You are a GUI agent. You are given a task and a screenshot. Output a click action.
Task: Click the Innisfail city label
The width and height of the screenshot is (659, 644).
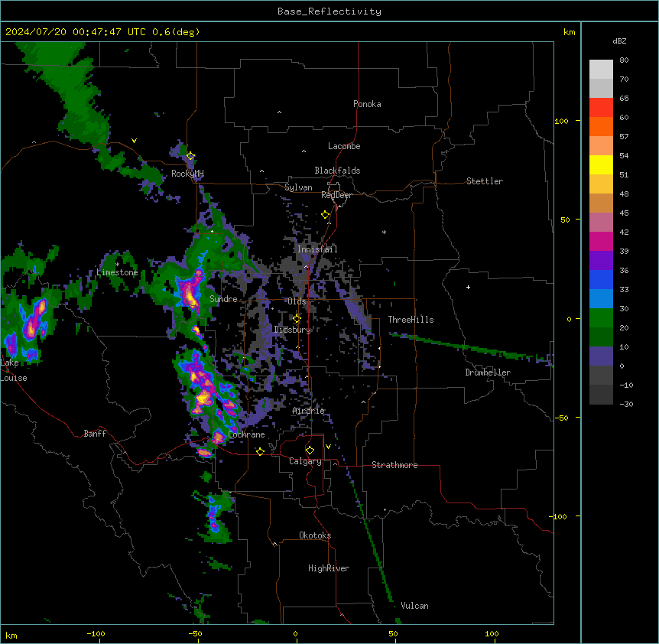coord(317,249)
